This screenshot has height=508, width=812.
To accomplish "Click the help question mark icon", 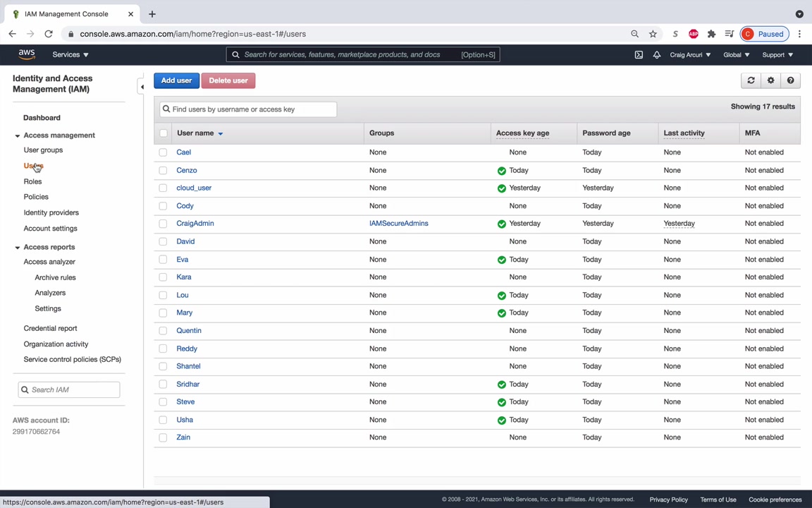I will 790,80.
